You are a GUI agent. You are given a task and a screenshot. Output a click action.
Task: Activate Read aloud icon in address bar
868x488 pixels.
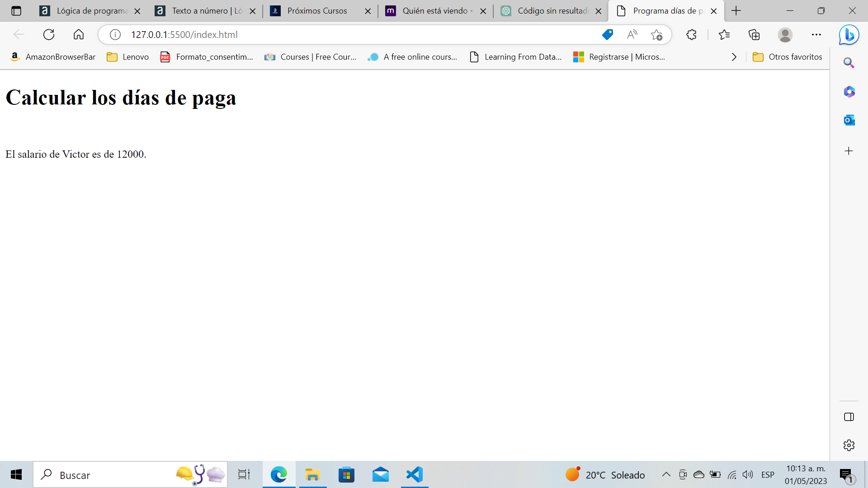(x=632, y=35)
